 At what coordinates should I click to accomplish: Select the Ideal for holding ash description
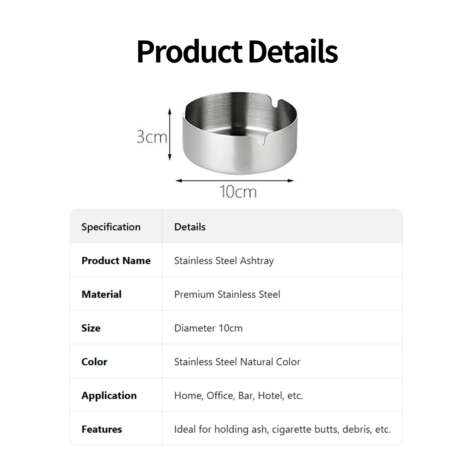[x=282, y=429]
